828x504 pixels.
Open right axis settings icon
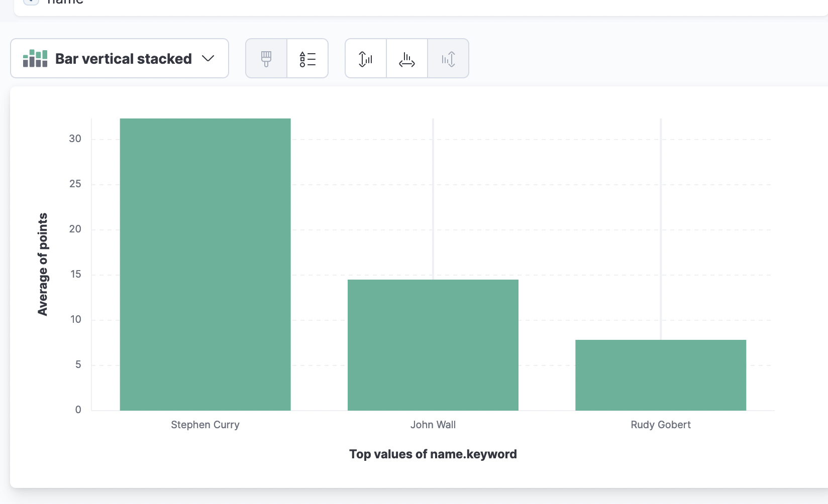pos(448,58)
